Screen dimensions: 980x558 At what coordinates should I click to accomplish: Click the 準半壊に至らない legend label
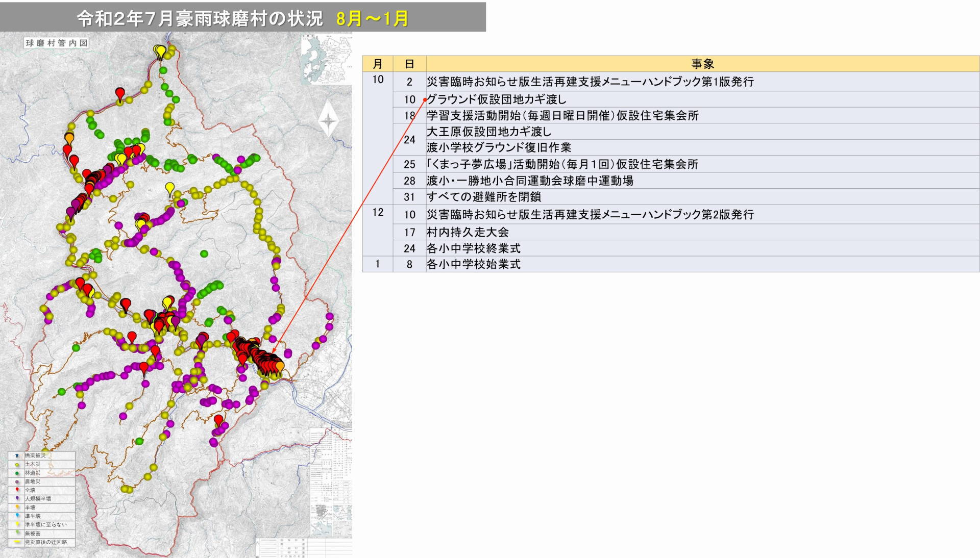(x=46, y=524)
